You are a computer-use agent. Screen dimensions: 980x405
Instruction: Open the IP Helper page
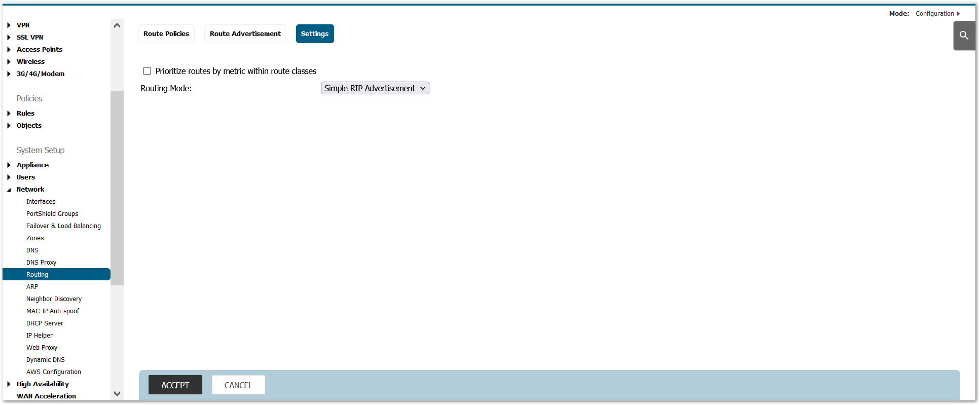(x=40, y=336)
